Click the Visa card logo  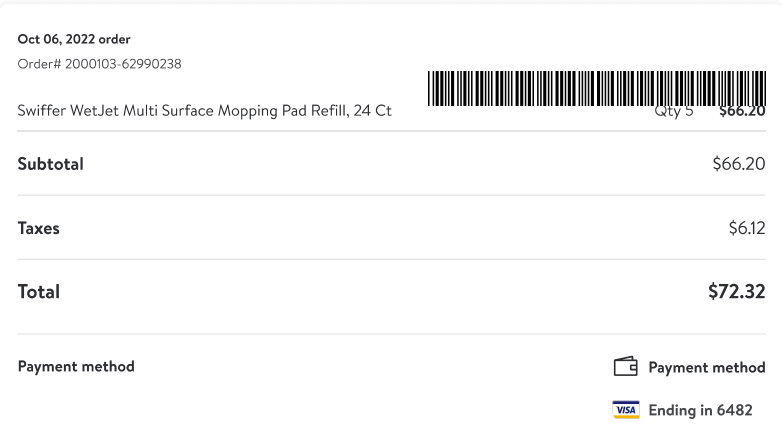coord(626,410)
